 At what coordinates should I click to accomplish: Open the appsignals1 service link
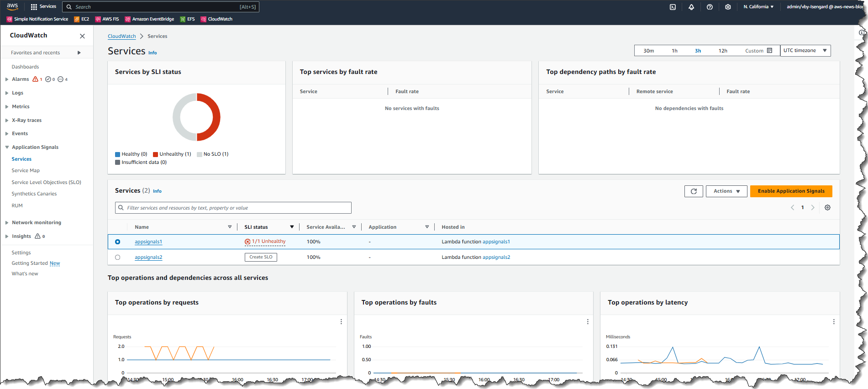148,242
